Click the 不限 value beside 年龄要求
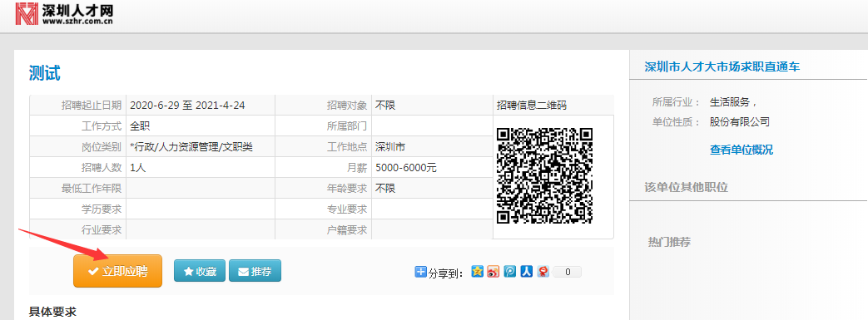The width and height of the screenshot is (868, 320). (385, 189)
